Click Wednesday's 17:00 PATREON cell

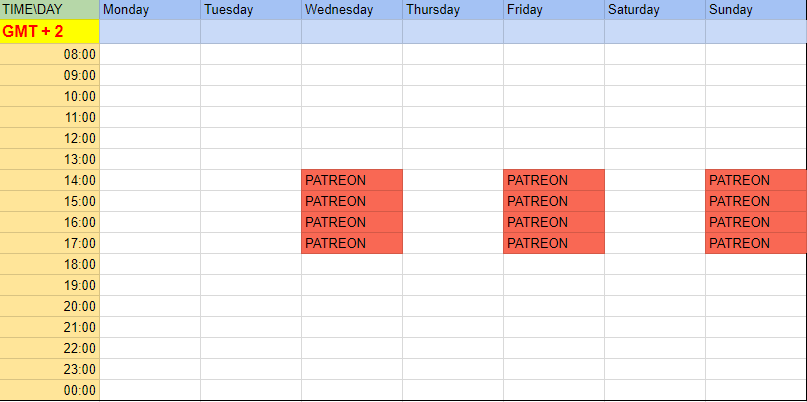[x=352, y=243]
